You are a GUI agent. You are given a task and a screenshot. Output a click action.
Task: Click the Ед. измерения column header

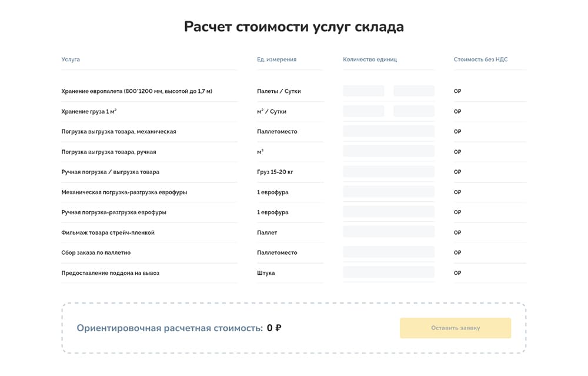[x=276, y=59]
